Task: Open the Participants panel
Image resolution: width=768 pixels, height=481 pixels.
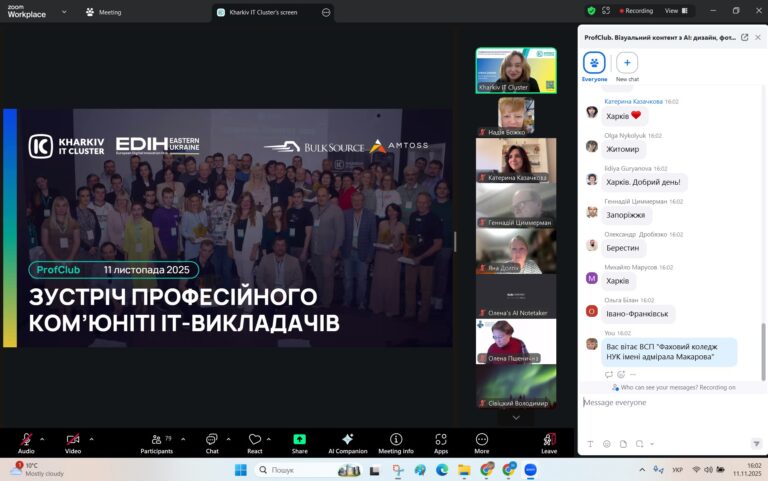Action: [x=157, y=443]
